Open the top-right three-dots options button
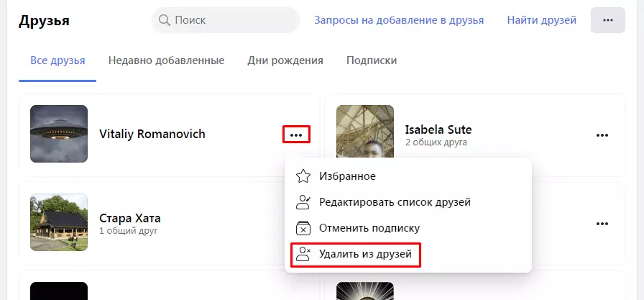Image resolution: width=644 pixels, height=300 pixels. tap(608, 20)
